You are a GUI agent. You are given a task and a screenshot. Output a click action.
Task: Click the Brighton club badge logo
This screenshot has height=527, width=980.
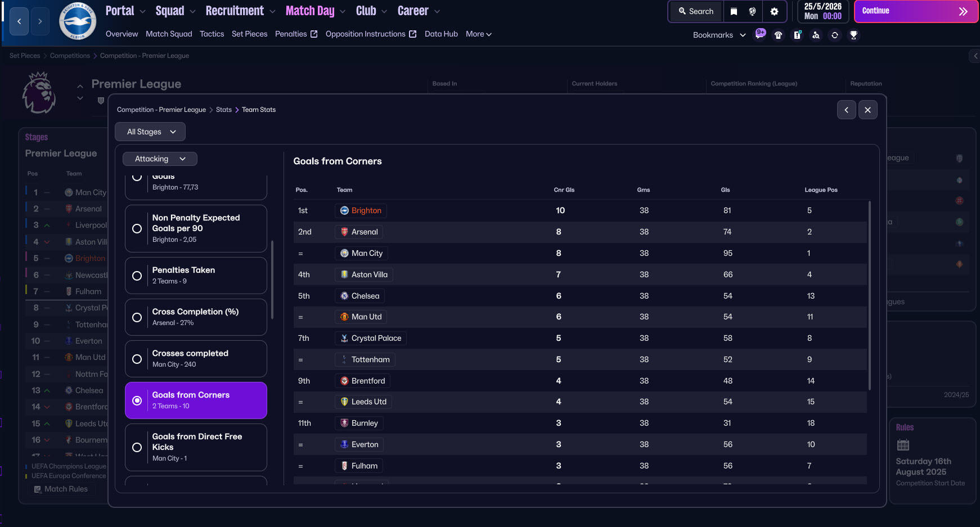tap(78, 22)
